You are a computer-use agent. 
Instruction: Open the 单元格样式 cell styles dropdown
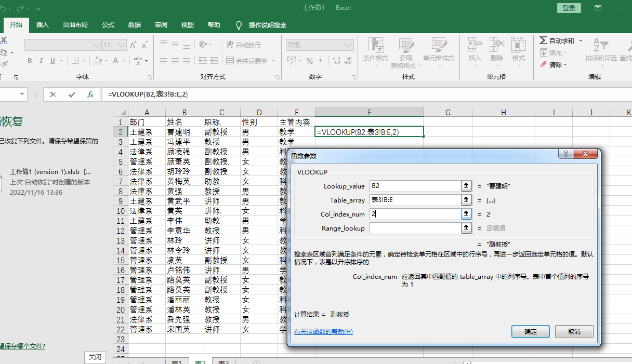[439, 53]
